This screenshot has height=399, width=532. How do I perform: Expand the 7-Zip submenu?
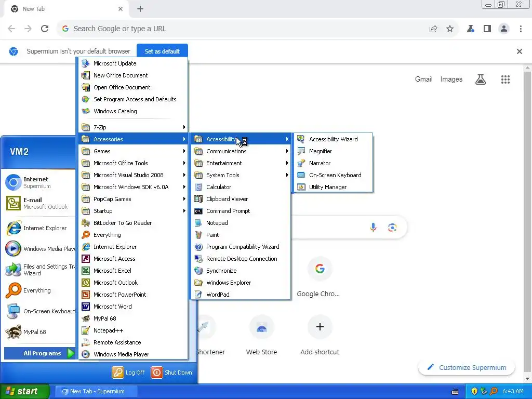(133, 127)
